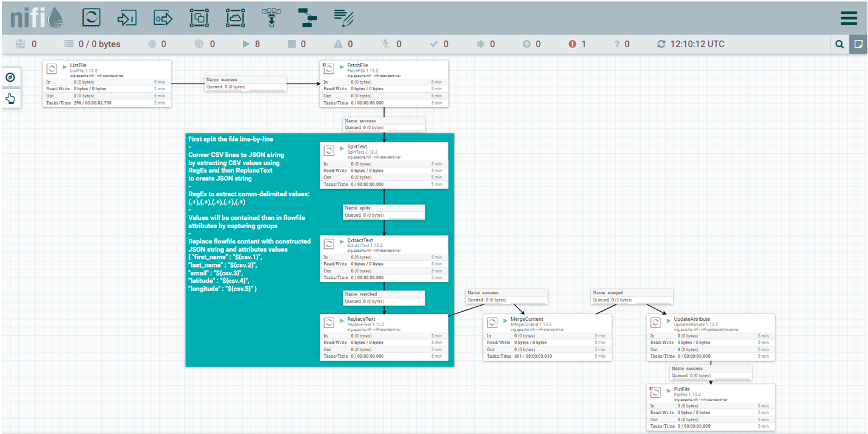Viewport: 868px width, 434px height.
Task: Click the SplitText processor name
Action: click(x=357, y=147)
